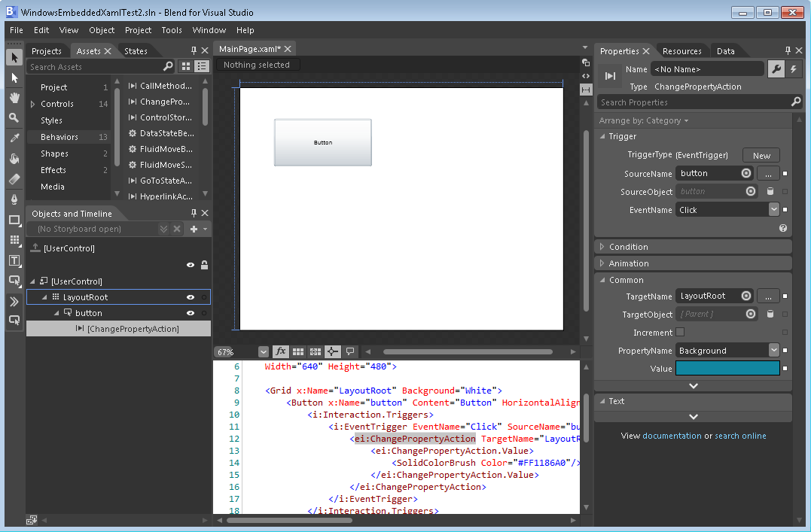Switch assets to grid mode view
The height and width of the screenshot is (532, 811).
click(x=186, y=66)
